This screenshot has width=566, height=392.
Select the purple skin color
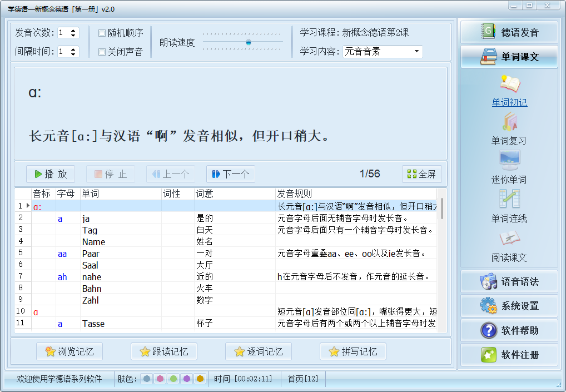coord(187,379)
